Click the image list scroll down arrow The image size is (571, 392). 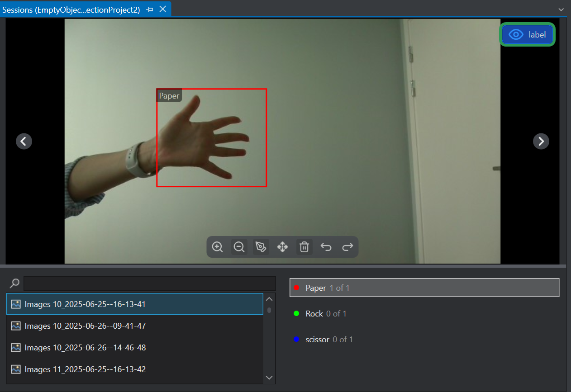point(269,377)
